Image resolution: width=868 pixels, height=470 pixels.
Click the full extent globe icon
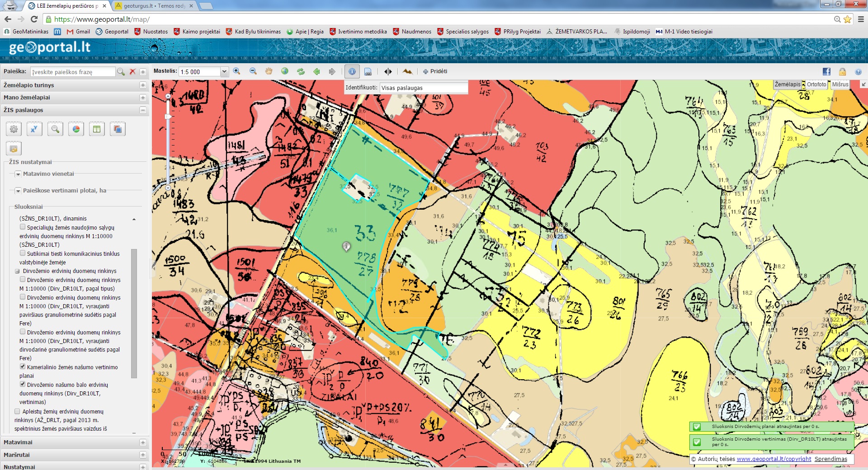[285, 71]
